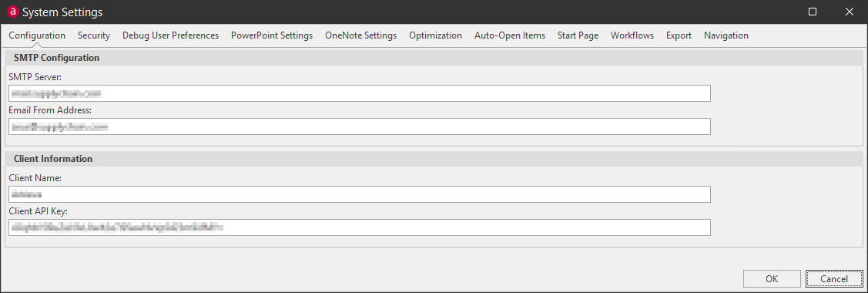Go to OneNote Settings tab
Viewport: 868px width, 293px height.
click(x=361, y=35)
